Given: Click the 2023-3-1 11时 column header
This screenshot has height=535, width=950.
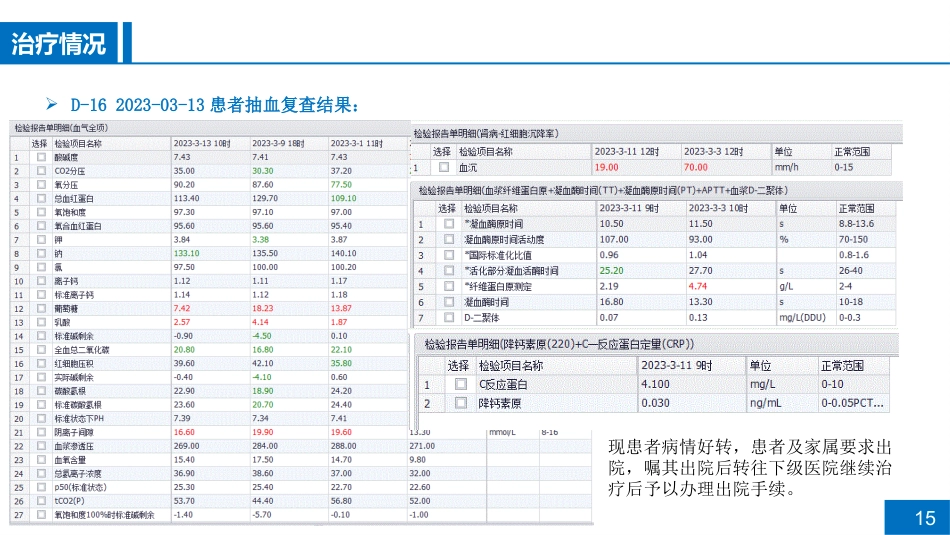Looking at the screenshot, I should (356, 144).
